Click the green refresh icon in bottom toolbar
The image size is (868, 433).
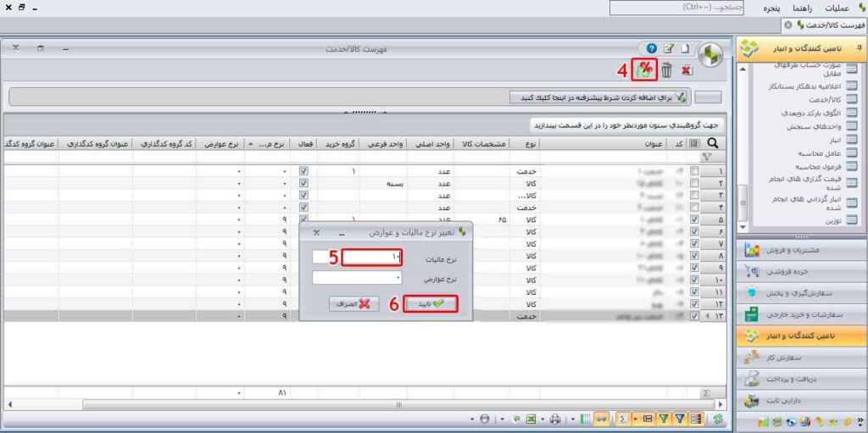[x=719, y=419]
